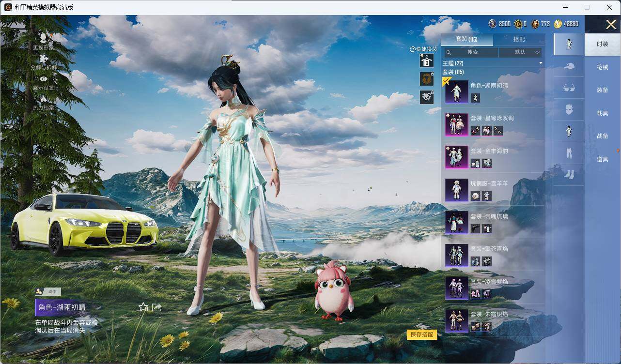Select the 角色-湖雨初晴 outfit thumbnail
The image size is (621, 364).
coord(457,91)
